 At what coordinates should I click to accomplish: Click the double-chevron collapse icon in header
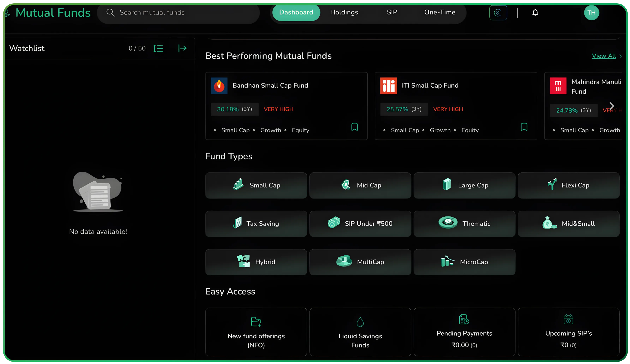498,13
